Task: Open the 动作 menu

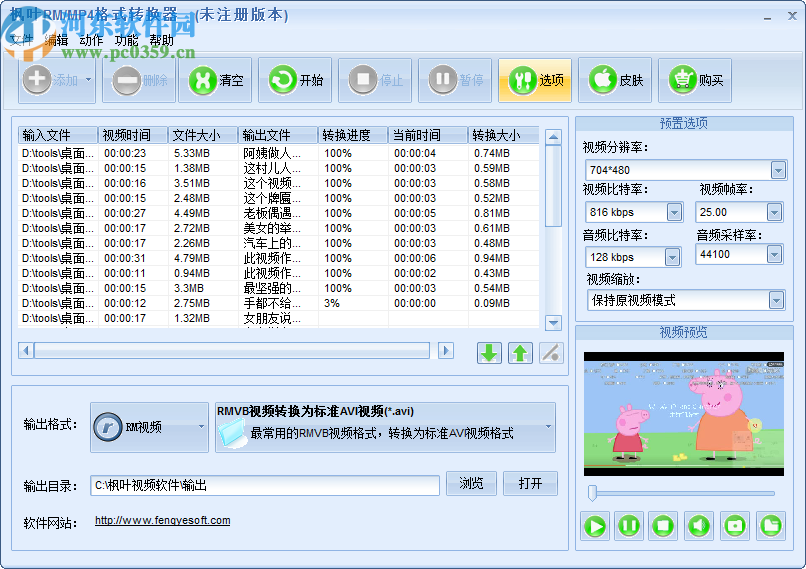Action: [91, 41]
